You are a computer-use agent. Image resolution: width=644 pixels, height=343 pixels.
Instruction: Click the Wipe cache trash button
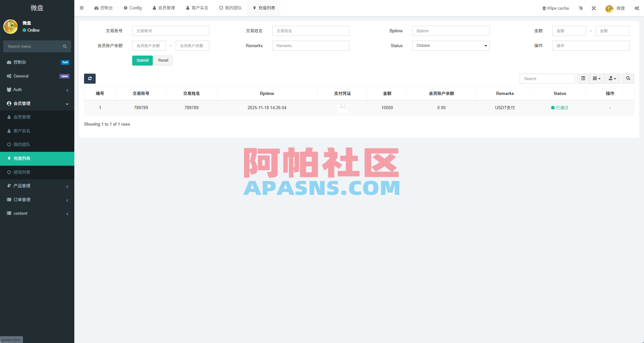click(x=555, y=8)
